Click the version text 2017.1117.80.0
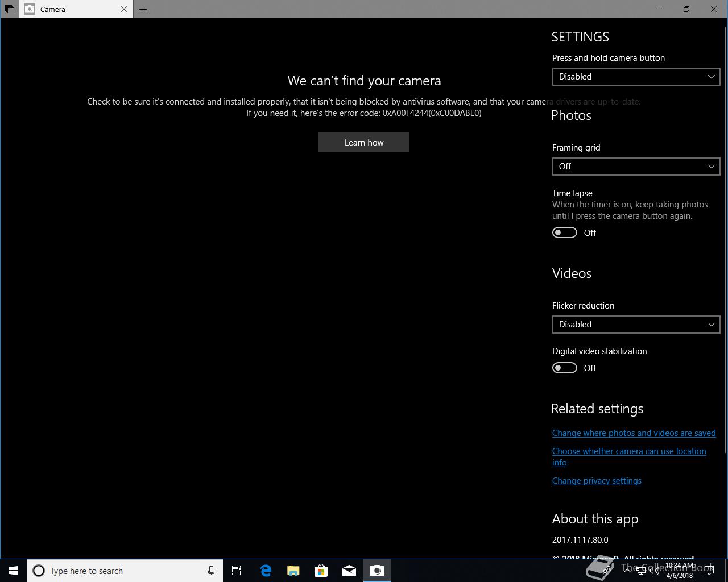The image size is (728, 582). point(580,540)
